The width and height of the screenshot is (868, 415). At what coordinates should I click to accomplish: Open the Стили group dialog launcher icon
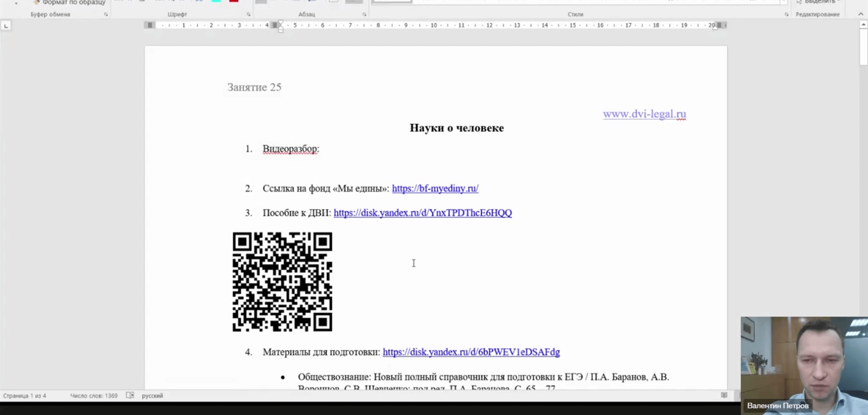786,14
